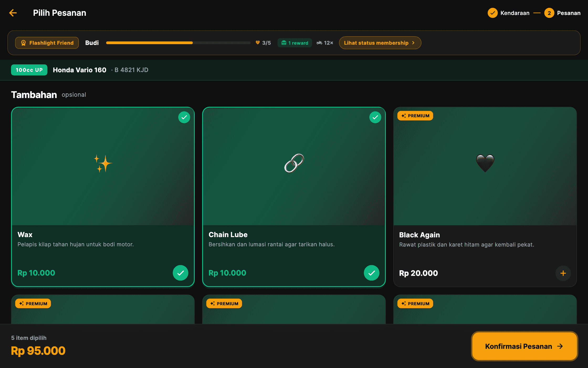
Task: Open the 1 reward gift badge
Action: pos(295,43)
